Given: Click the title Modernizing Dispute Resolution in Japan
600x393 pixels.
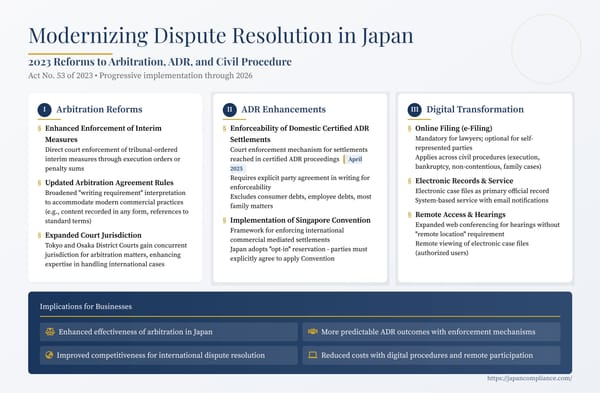Looking at the screenshot, I should click(221, 36).
